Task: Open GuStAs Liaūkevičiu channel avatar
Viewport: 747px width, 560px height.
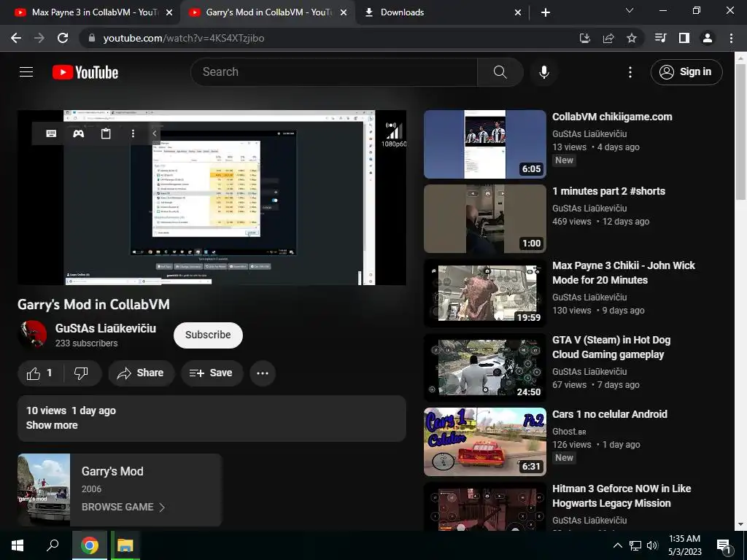Action: [32, 334]
